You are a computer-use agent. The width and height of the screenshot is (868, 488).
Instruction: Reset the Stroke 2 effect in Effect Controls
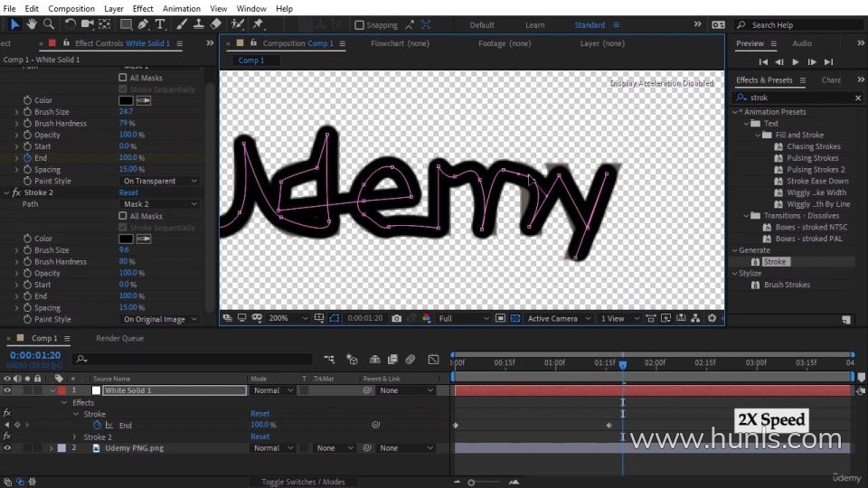[128, 192]
